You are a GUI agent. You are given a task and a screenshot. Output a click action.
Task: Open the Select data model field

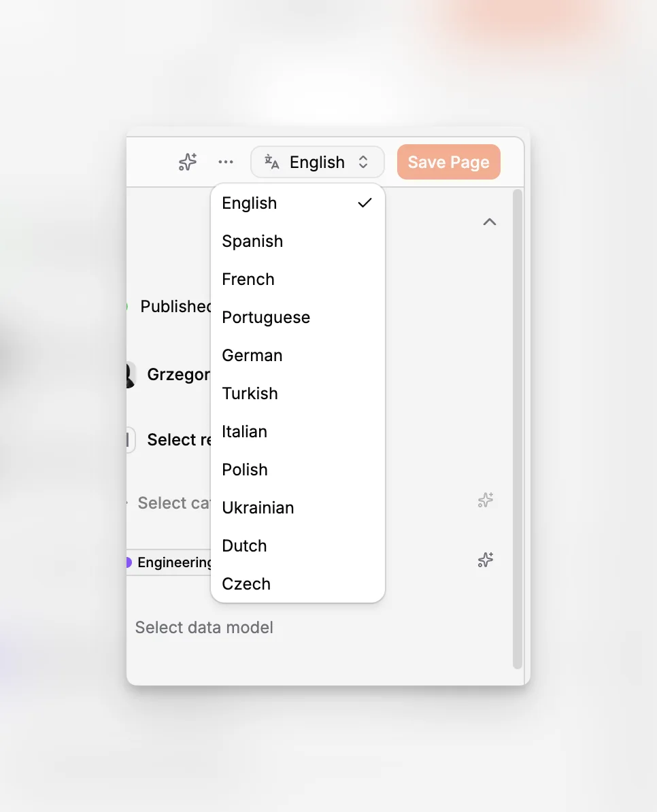coord(204,627)
